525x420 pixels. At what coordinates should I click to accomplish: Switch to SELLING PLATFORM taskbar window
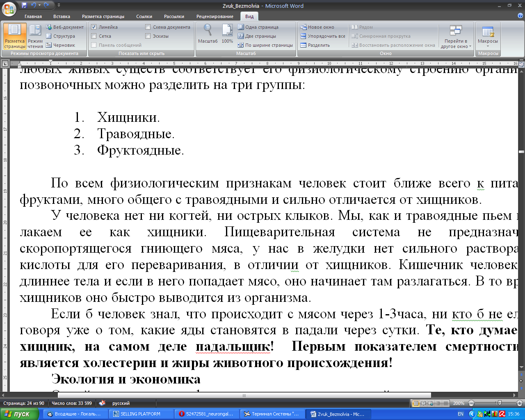coord(140,414)
